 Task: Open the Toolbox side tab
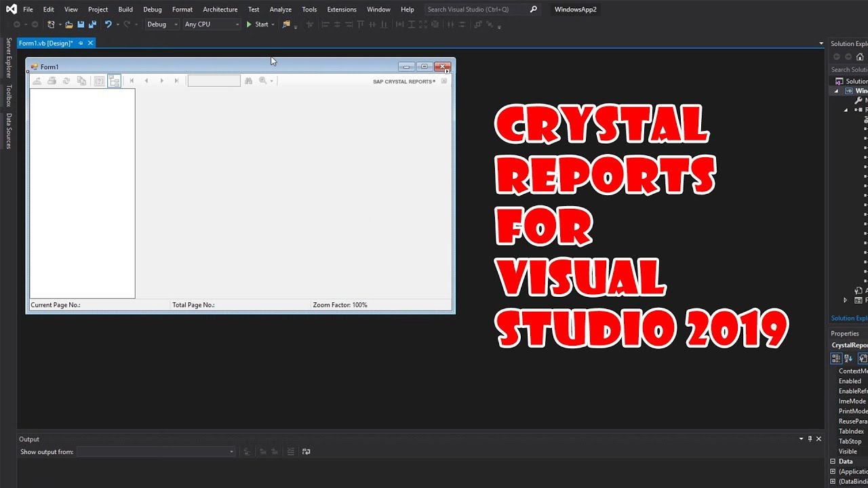[x=9, y=96]
